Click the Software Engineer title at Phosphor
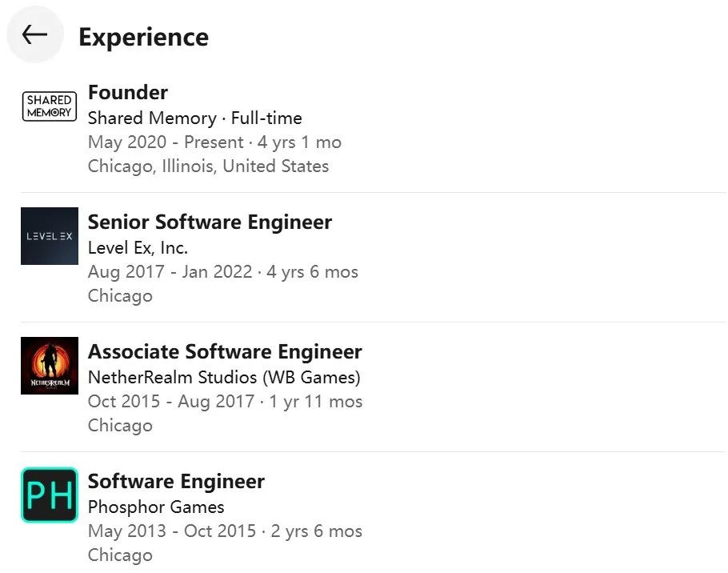Image resolution: width=728 pixels, height=573 pixels. (x=176, y=482)
